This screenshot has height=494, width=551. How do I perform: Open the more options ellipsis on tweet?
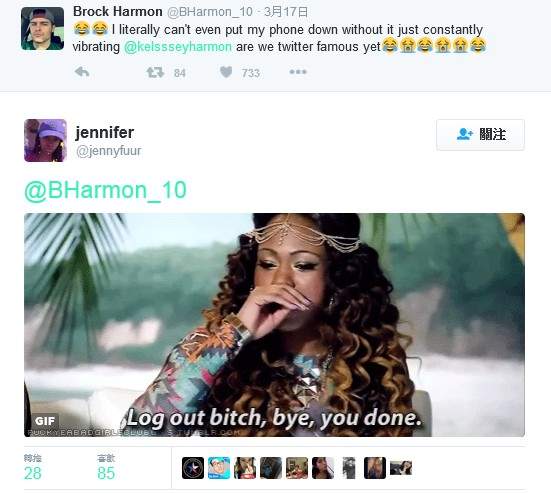(298, 72)
